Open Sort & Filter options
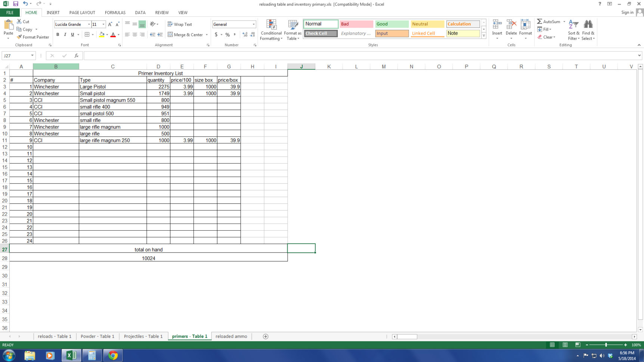The height and width of the screenshot is (362, 644). (573, 30)
